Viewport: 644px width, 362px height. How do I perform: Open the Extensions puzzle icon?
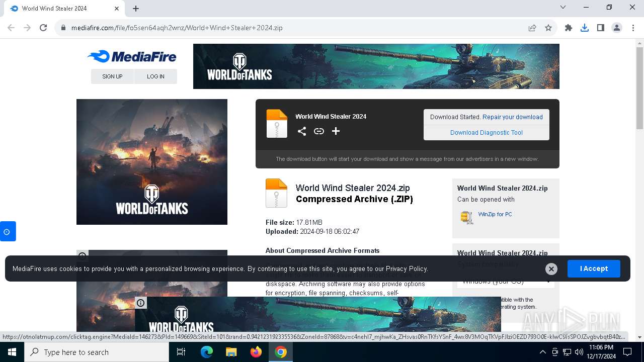pyautogui.click(x=569, y=28)
